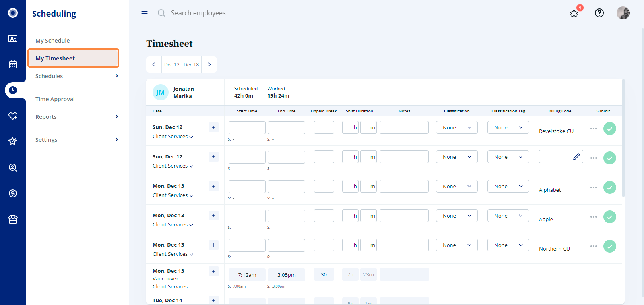Click the 3:05pm end time value
Image resolution: width=644 pixels, height=305 pixels.
pyautogui.click(x=286, y=275)
